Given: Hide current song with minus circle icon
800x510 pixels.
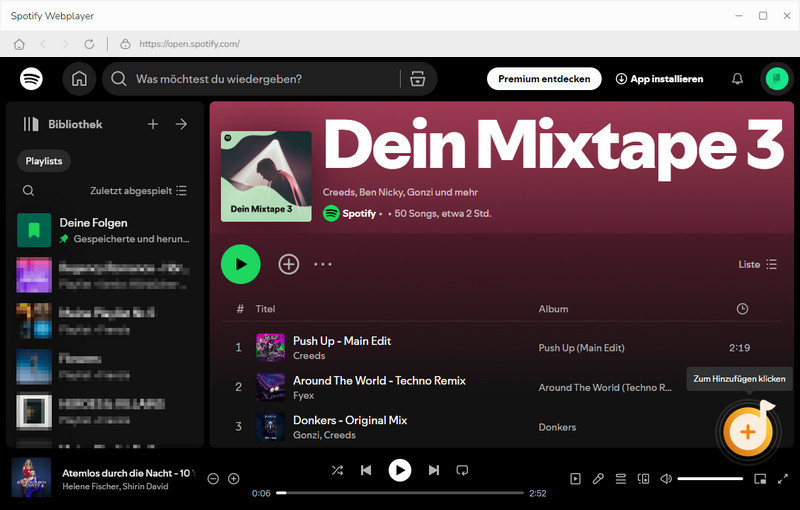Looking at the screenshot, I should tap(213, 478).
